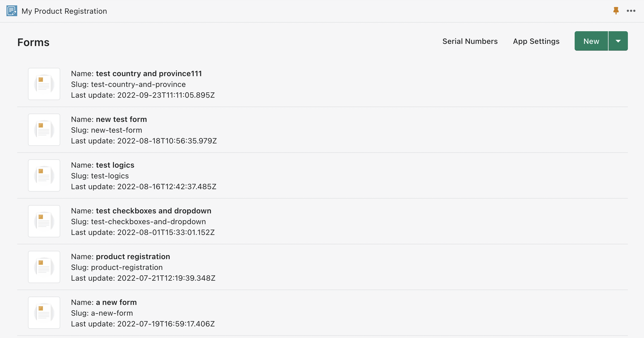Create a form with the New button
Image resolution: width=644 pixels, height=338 pixels.
pos(591,41)
